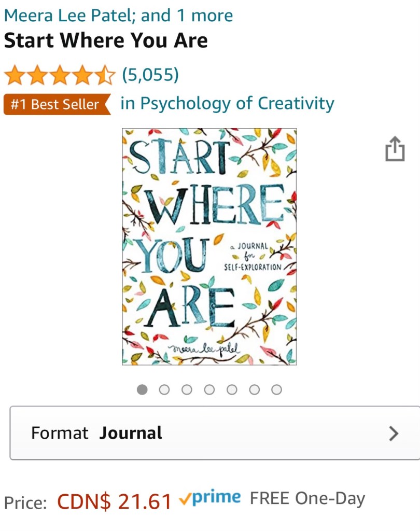Show the sixth carousel image dot
This screenshot has width=420, height=531.
coord(254,389)
